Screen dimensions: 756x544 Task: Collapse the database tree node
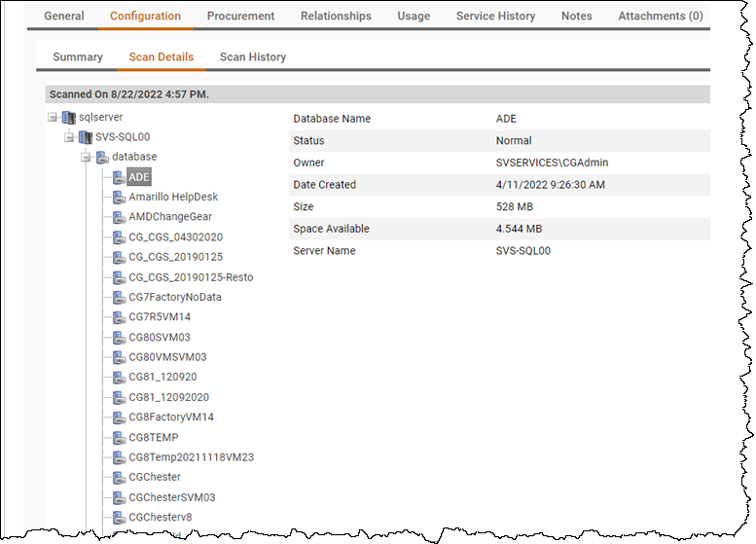[86, 157]
